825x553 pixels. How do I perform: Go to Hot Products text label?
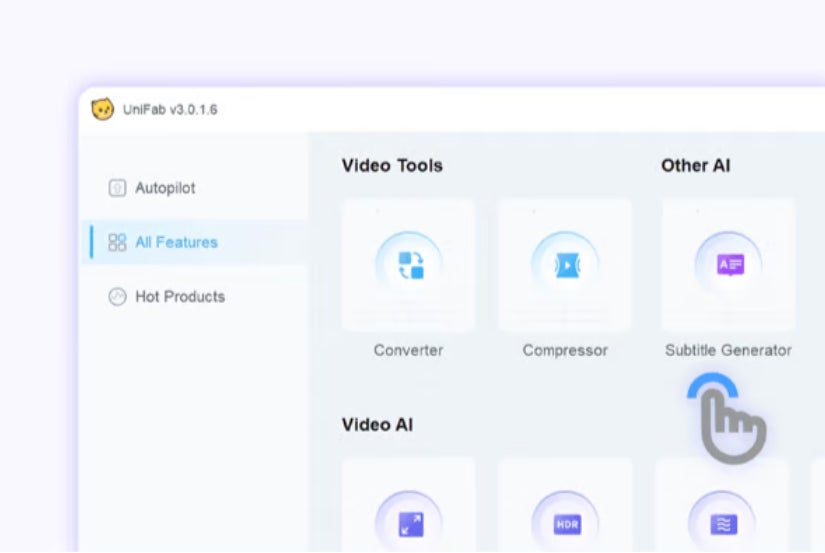180,296
